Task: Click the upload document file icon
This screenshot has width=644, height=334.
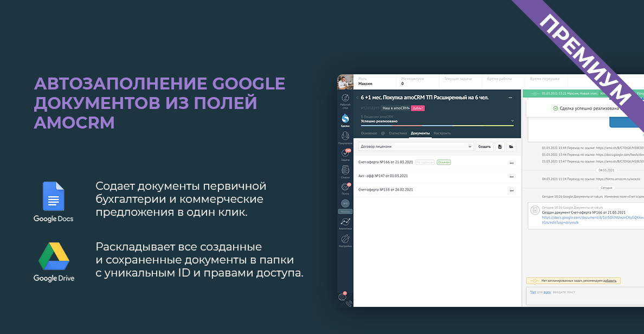Action: [500, 146]
